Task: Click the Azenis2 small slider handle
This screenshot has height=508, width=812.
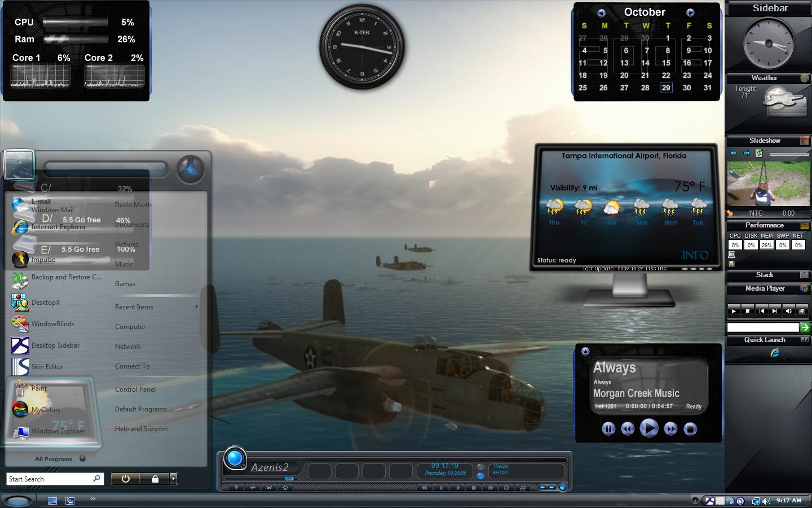Action: (x=289, y=479)
